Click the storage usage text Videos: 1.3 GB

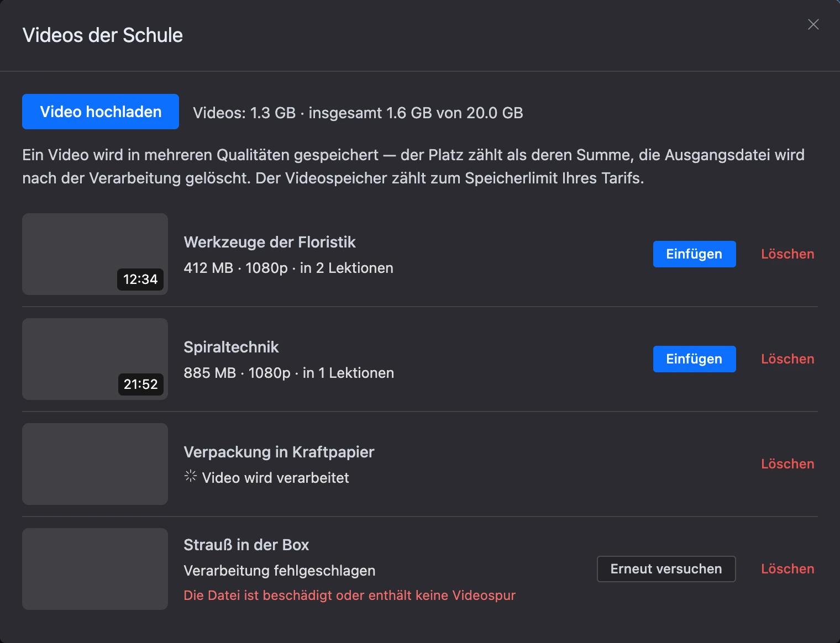[358, 113]
